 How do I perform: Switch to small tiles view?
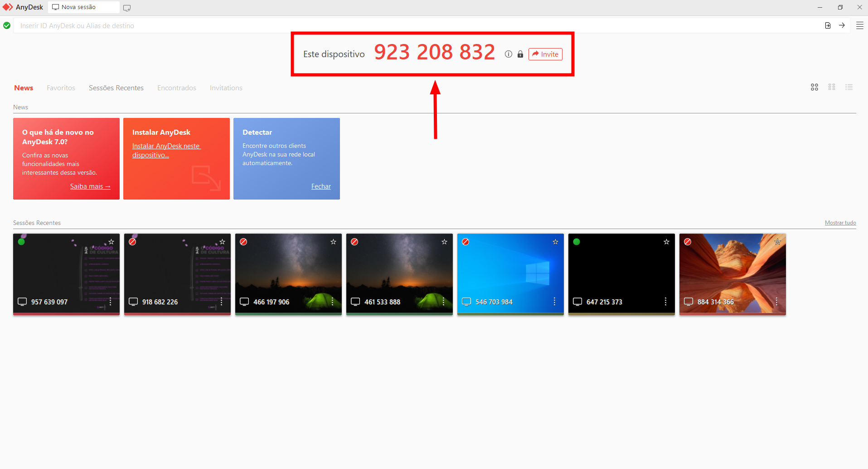pyautogui.click(x=832, y=87)
